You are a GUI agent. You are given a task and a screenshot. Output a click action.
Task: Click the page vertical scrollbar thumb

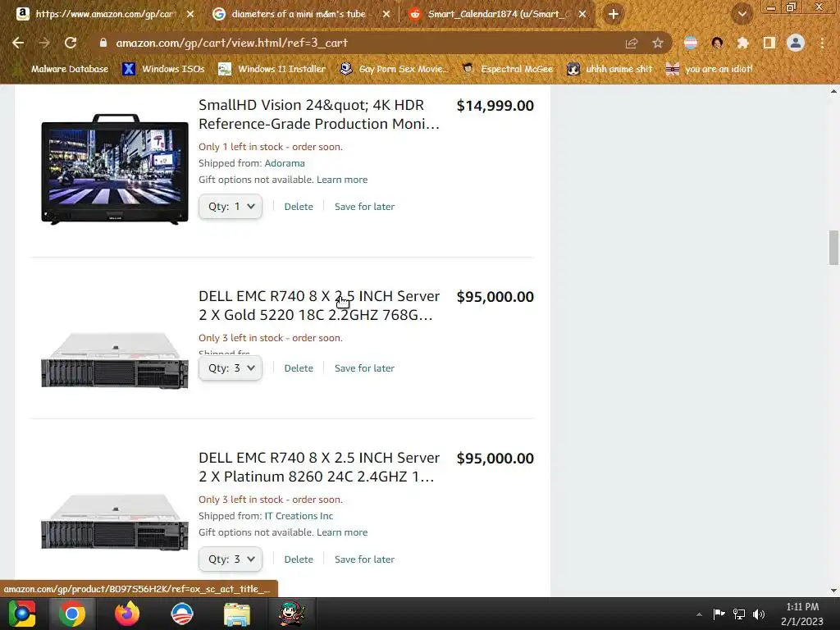(x=833, y=248)
